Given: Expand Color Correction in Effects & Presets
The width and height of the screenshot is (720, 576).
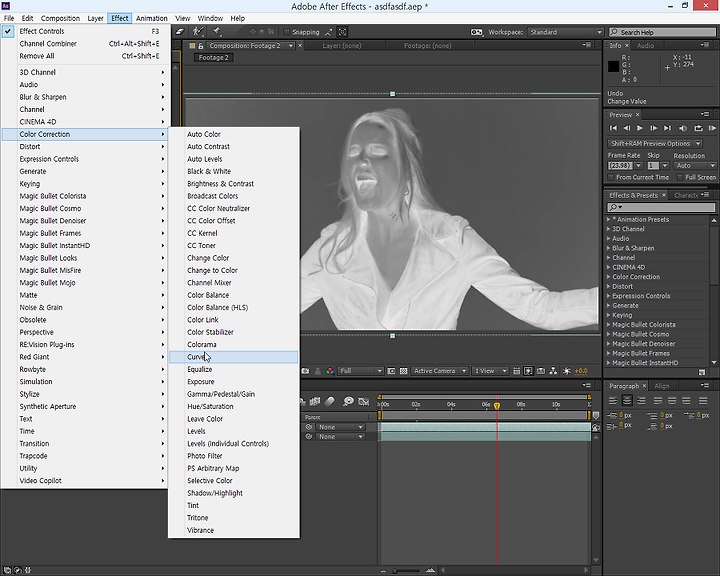Looking at the screenshot, I should 608,277.
